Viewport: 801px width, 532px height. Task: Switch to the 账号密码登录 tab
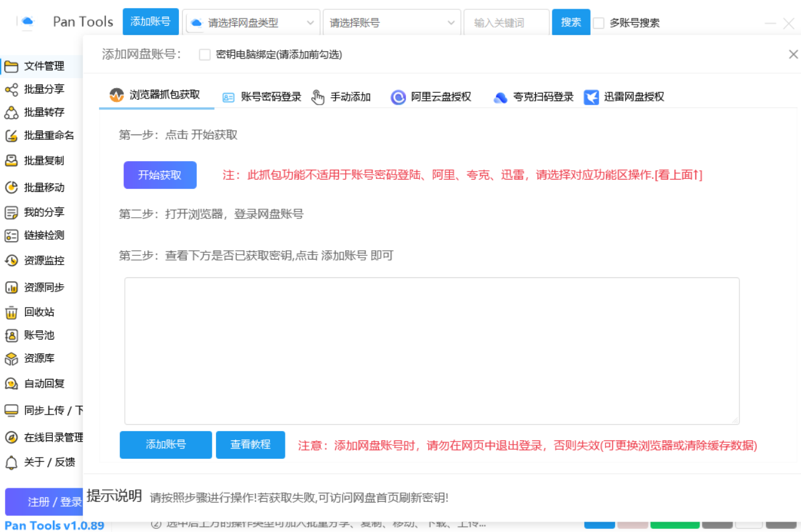(262, 97)
